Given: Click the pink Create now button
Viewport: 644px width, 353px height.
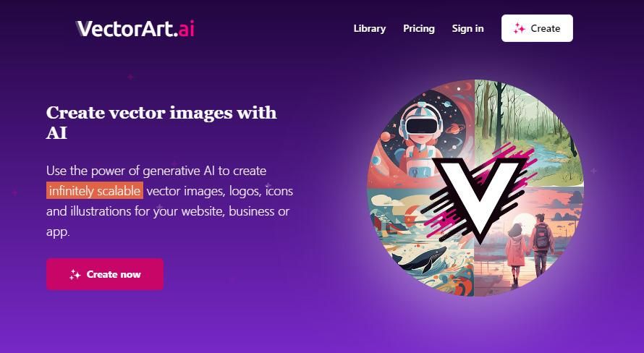Looking at the screenshot, I should pos(105,274).
